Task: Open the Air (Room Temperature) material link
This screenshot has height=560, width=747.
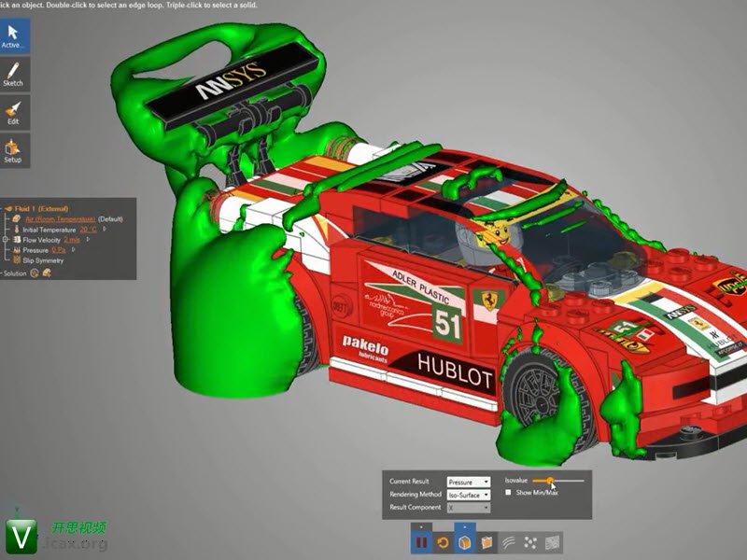Action: (x=60, y=219)
